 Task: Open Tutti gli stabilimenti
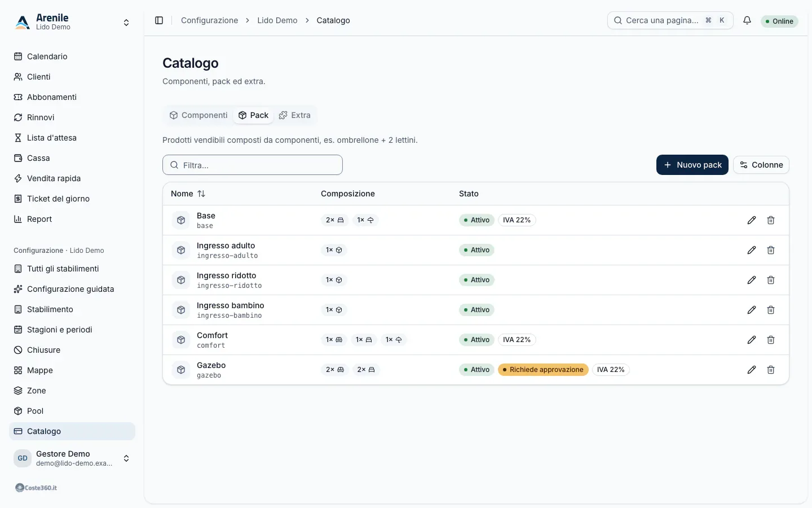pyautogui.click(x=72, y=269)
